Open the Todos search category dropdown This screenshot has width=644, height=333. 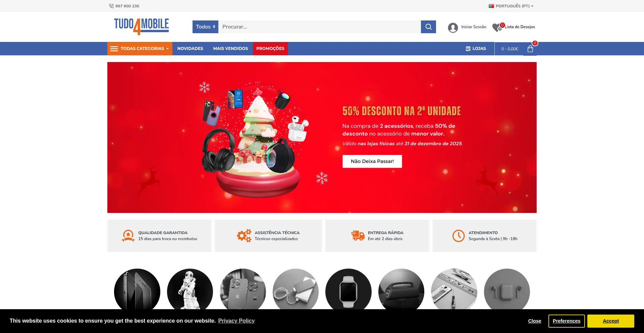click(x=205, y=27)
